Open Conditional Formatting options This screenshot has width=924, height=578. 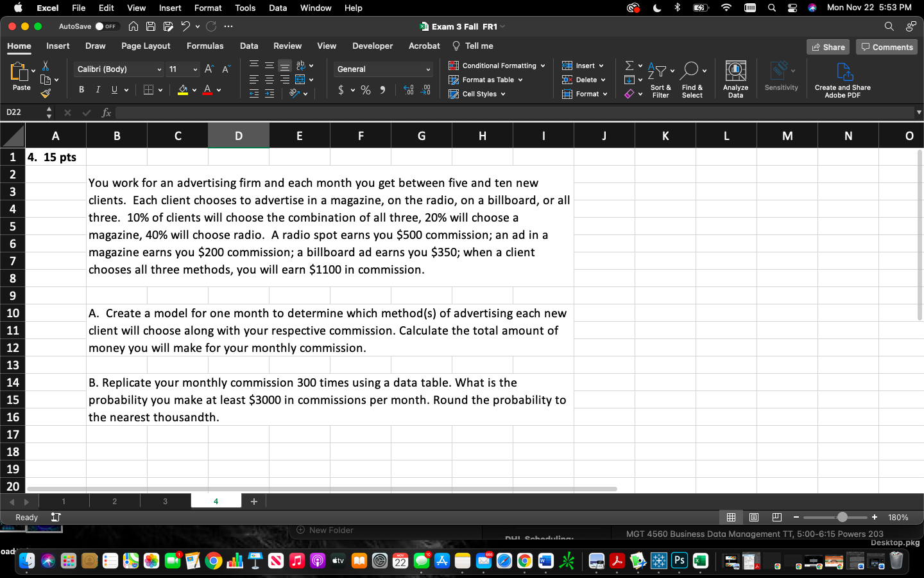496,65
